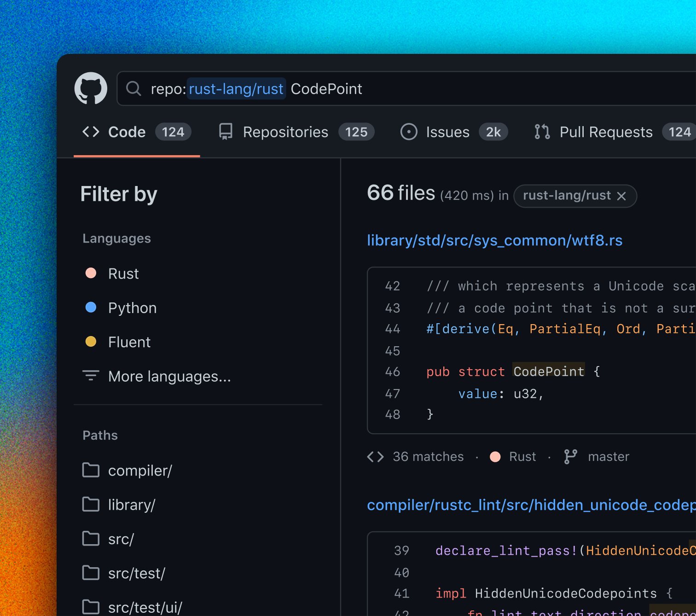Expand More languages list

(x=169, y=376)
